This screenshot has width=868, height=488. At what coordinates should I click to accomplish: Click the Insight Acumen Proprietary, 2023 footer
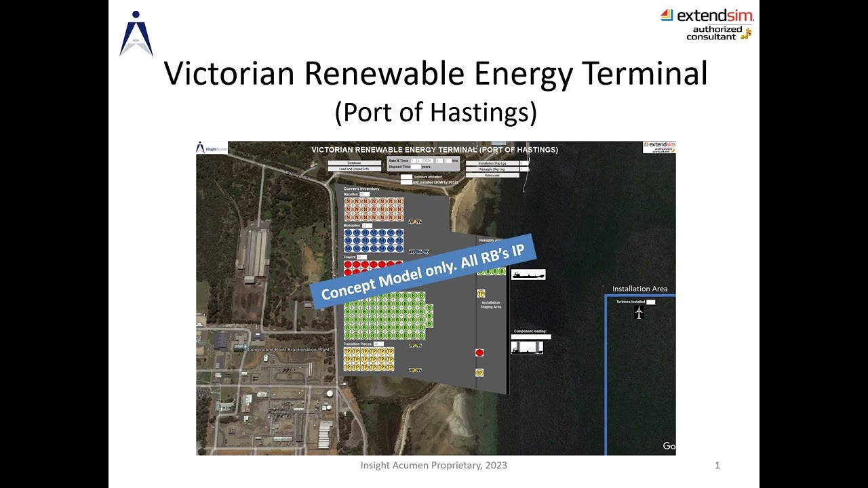pos(434,465)
